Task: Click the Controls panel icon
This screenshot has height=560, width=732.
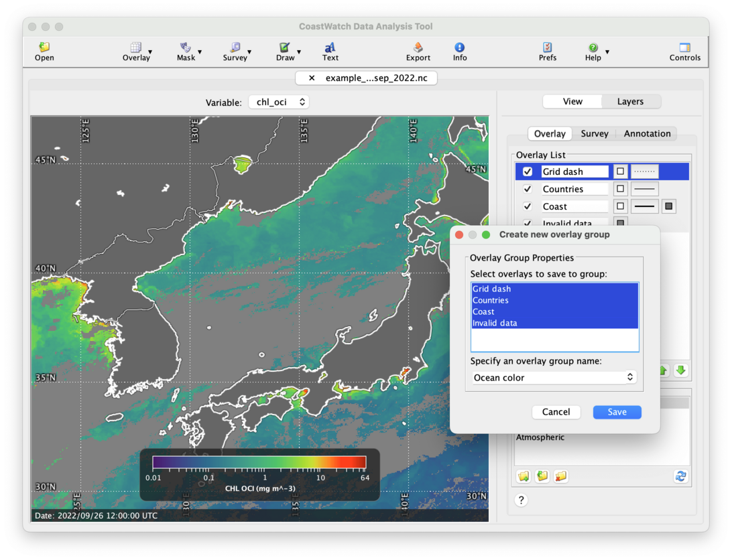Action: click(x=684, y=51)
